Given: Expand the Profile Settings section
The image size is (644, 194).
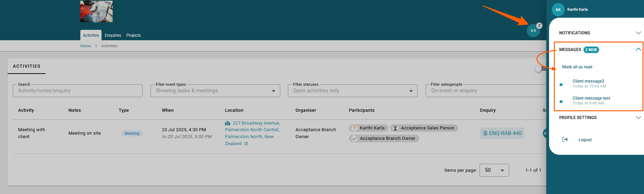Looking at the screenshot, I should pos(638,118).
